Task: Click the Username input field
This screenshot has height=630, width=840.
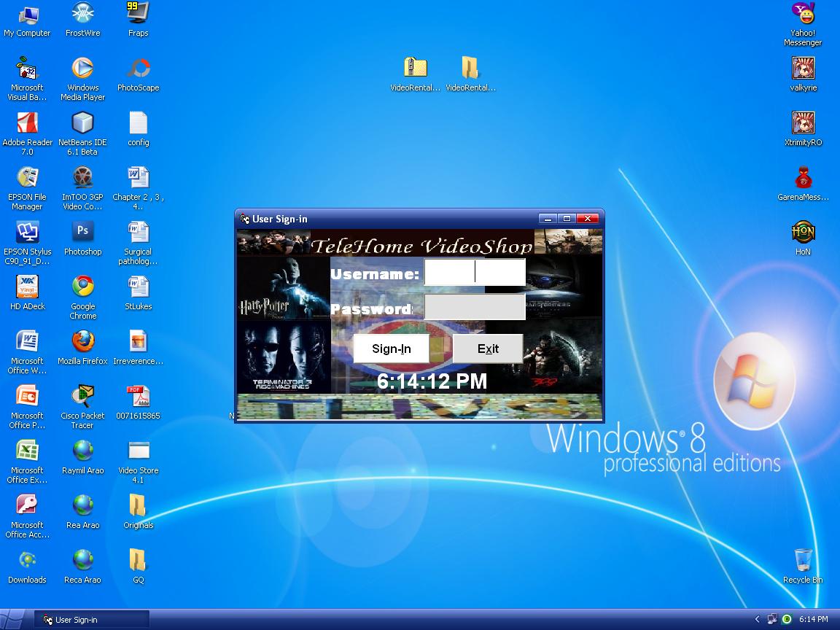Action: 475,273
